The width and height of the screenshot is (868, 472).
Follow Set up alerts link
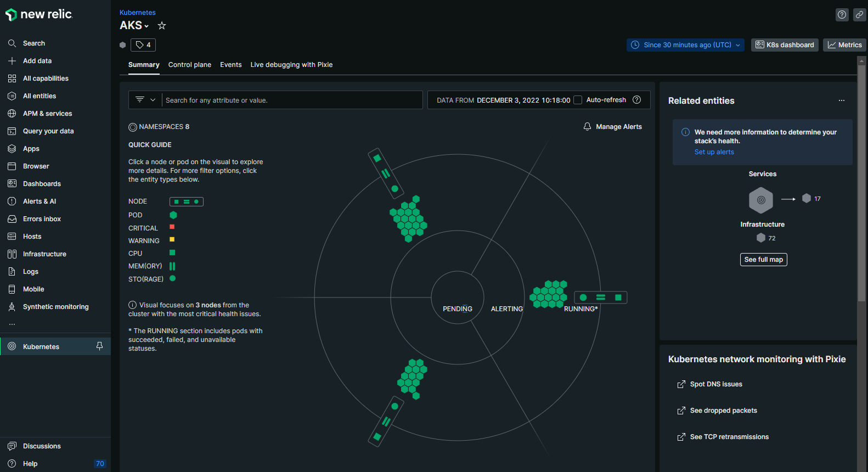[x=714, y=152]
